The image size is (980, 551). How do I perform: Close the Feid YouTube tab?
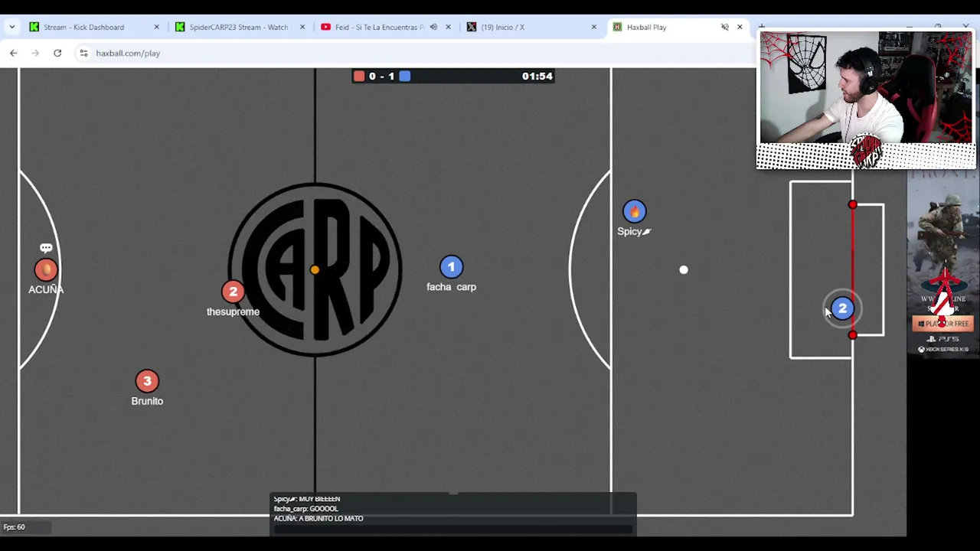448,27
